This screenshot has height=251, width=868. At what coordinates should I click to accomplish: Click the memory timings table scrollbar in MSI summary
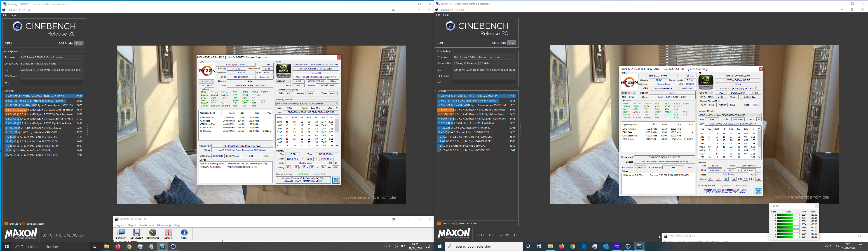point(337,131)
